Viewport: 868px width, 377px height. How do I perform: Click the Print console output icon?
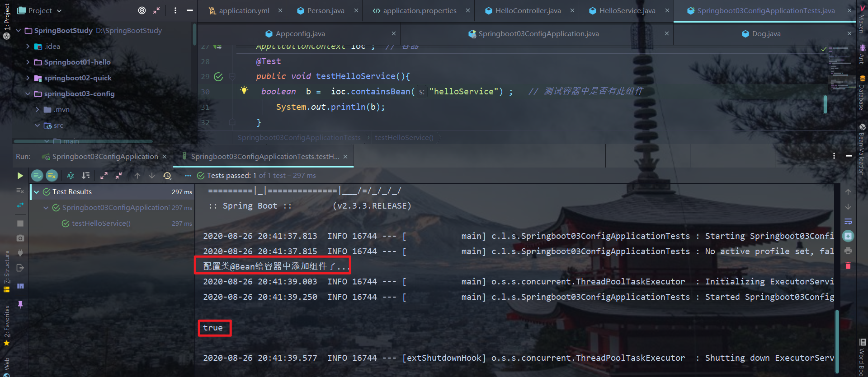point(848,251)
